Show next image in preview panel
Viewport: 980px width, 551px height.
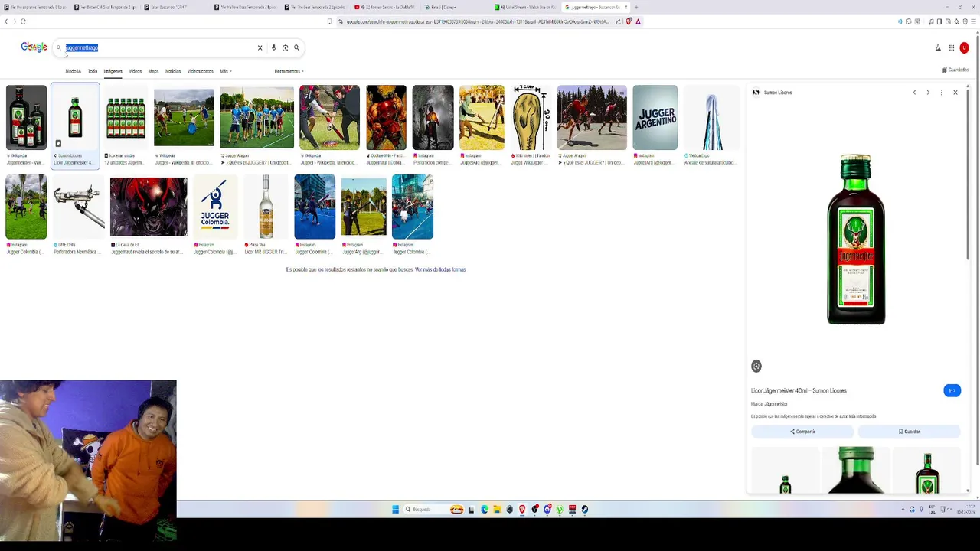point(928,93)
